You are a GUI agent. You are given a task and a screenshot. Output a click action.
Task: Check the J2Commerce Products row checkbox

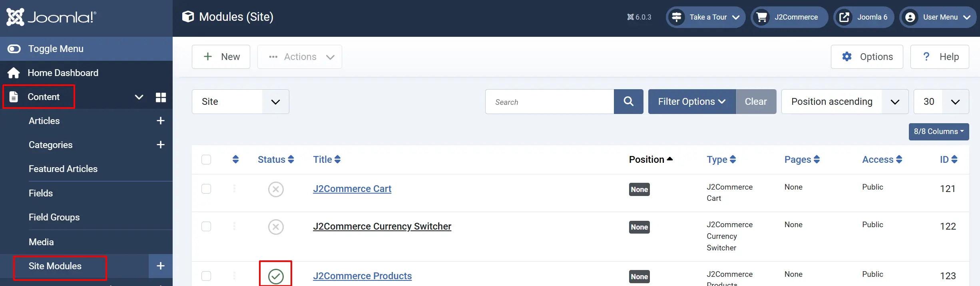click(x=206, y=276)
